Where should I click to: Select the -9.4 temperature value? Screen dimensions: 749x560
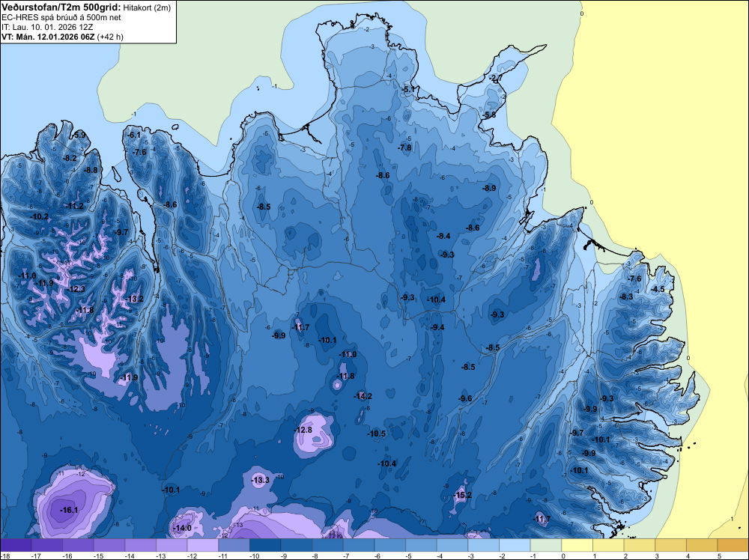coord(437,327)
